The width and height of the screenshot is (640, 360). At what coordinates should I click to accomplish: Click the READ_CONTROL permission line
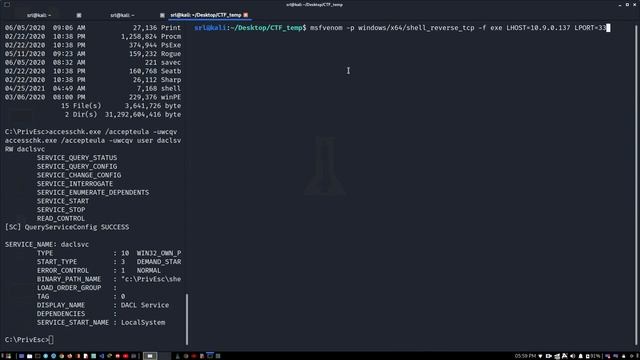tap(61, 218)
